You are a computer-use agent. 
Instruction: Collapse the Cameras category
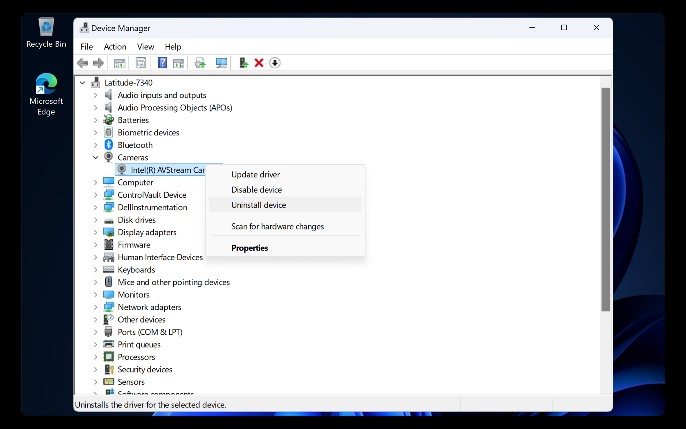(95, 157)
